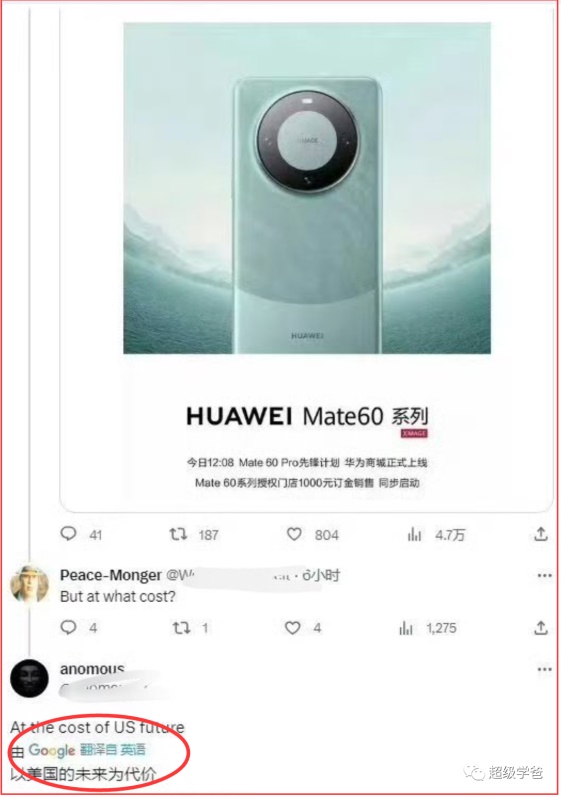Viewport: 561px width, 797px height.
Task: Open more options for anomous's reply
Action: (x=544, y=669)
